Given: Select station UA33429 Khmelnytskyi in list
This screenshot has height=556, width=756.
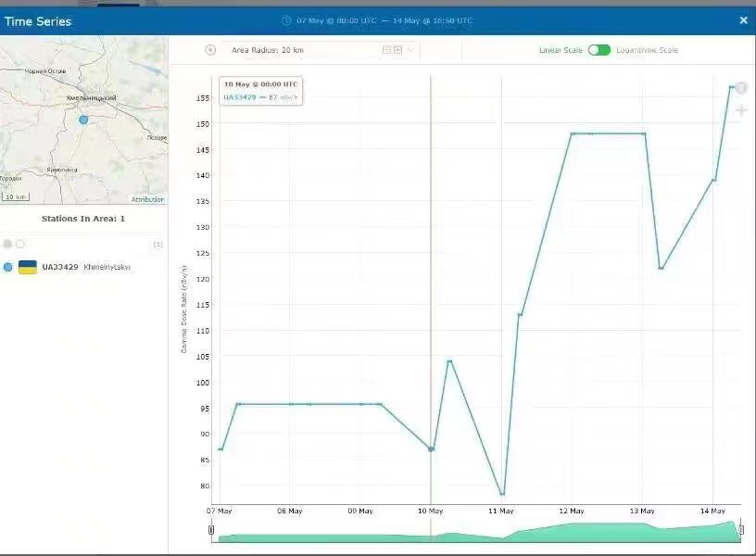Looking at the screenshot, I should [85, 267].
